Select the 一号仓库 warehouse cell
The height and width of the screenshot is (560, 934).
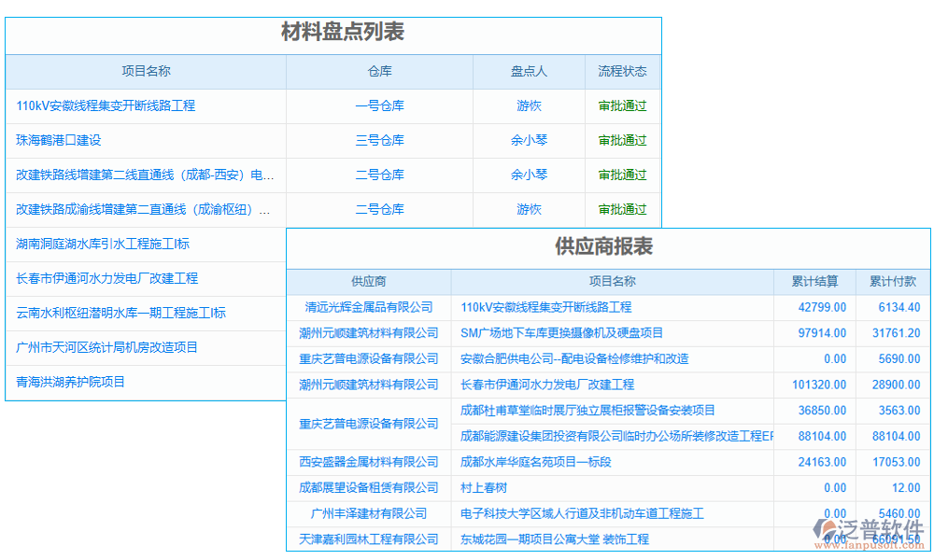click(x=379, y=105)
